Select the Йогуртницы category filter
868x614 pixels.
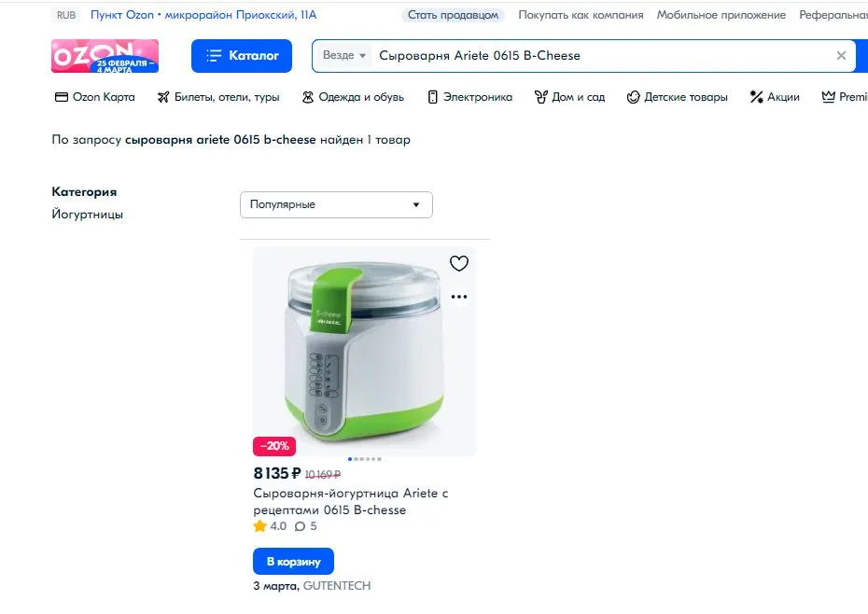click(x=88, y=215)
